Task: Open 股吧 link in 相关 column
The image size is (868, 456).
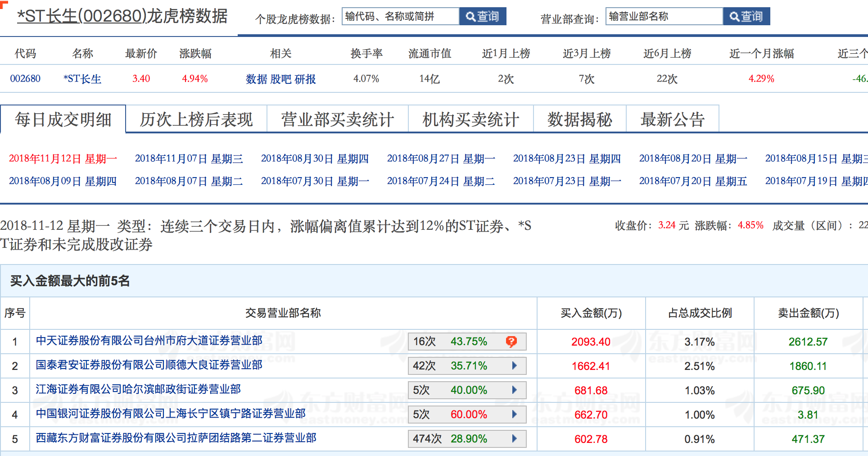Action: [x=281, y=79]
